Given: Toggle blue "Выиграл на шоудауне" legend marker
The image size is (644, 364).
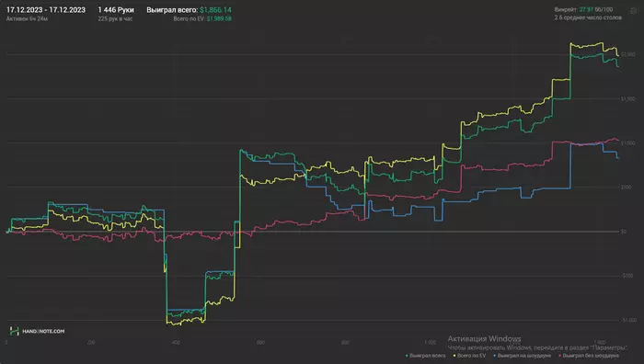Looking at the screenshot, I should (495, 356).
